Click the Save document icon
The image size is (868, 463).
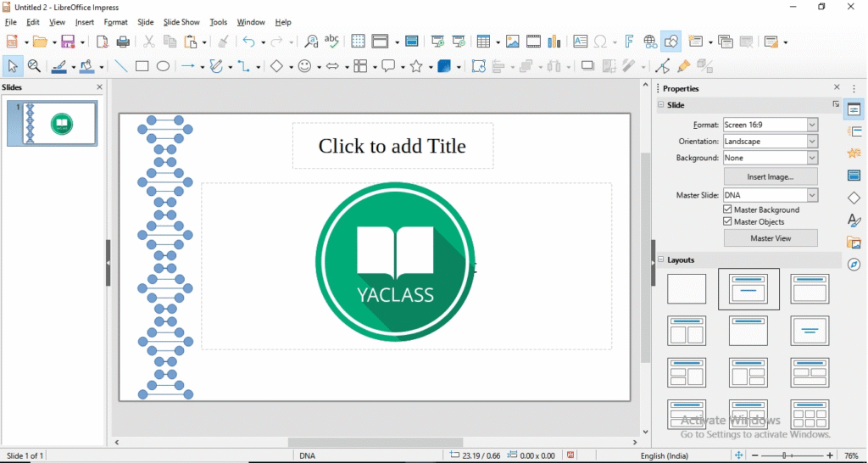pyautogui.click(x=69, y=42)
